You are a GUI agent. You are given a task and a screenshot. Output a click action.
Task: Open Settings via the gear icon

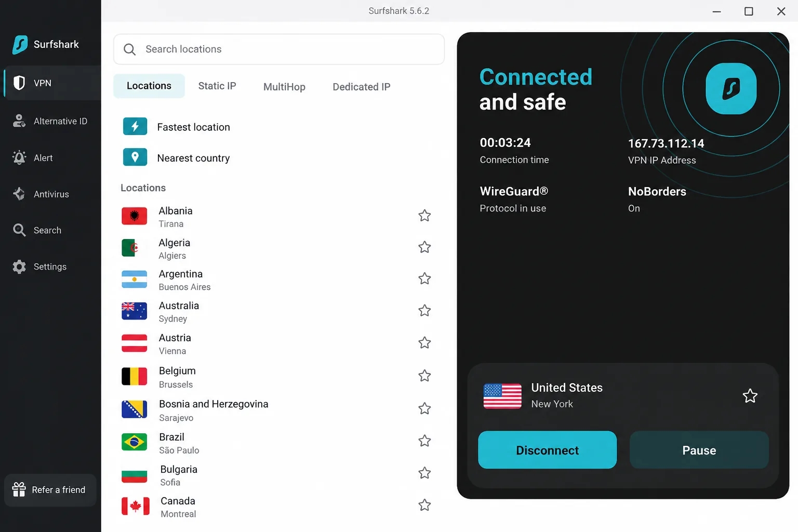tap(19, 267)
